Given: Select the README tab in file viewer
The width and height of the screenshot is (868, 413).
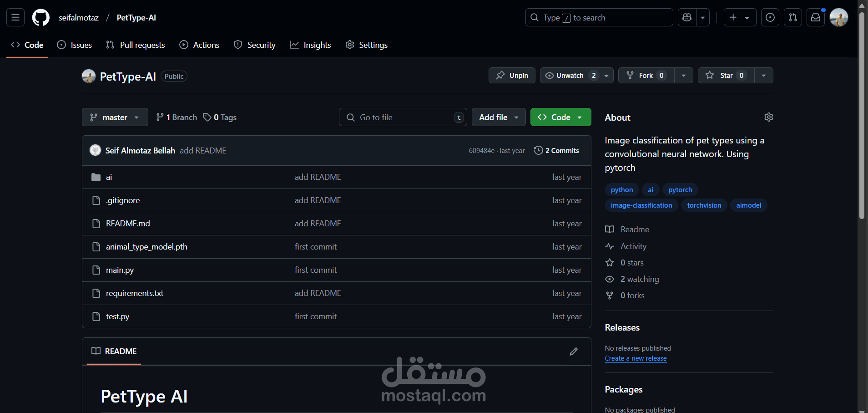Looking at the screenshot, I should pyautogui.click(x=114, y=351).
